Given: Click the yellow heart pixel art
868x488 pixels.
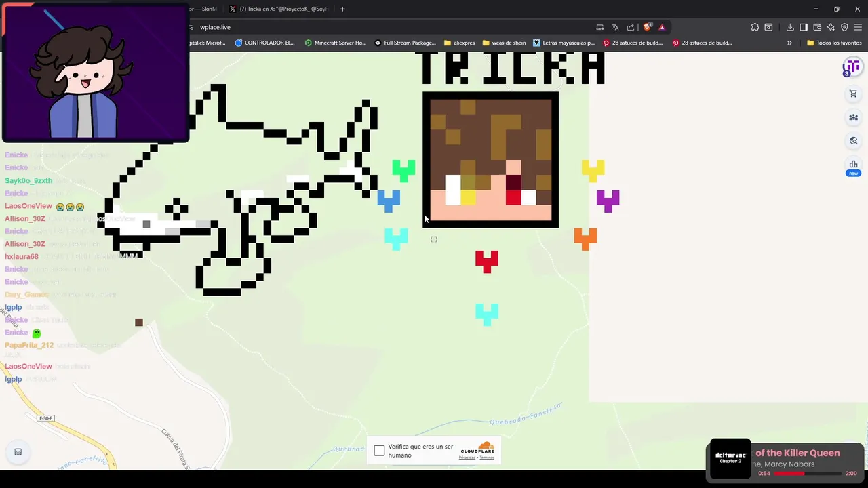Looking at the screenshot, I should pos(593,171).
